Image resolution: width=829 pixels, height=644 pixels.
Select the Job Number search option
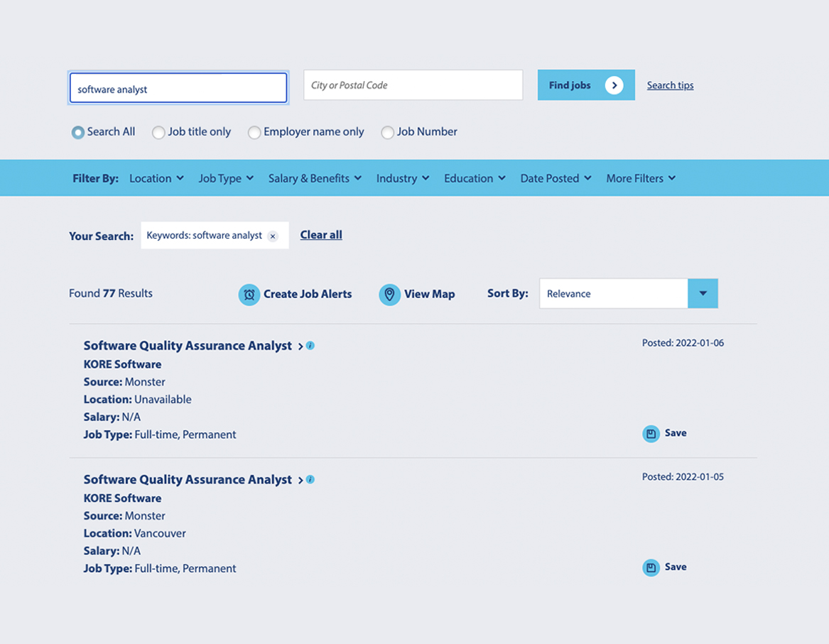[x=387, y=132]
